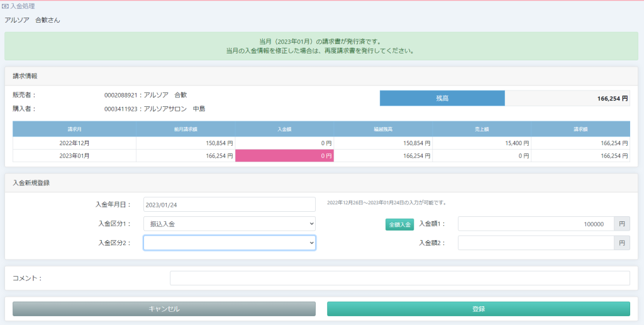Click the pink highlighted 入金額 cell
This screenshot has width=644, height=325.
[x=284, y=155]
